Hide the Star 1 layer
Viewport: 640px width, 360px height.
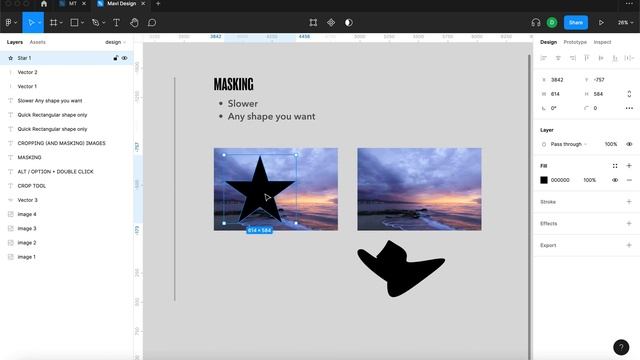pos(124,58)
